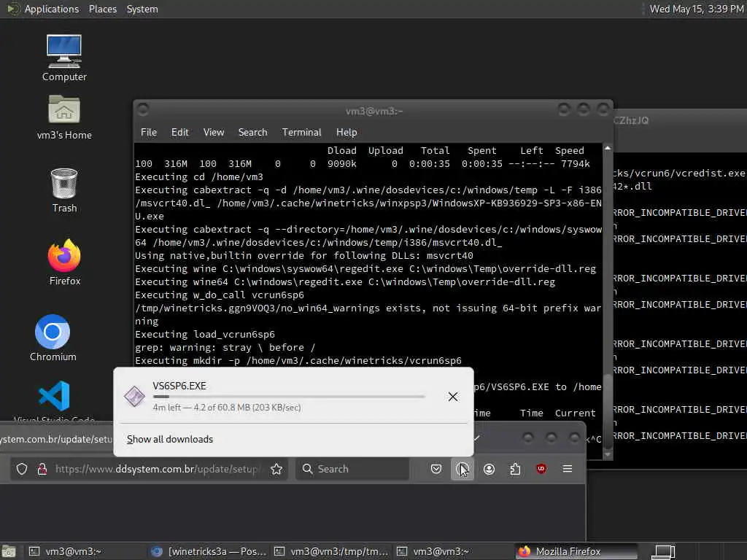Click the terminal scrollbar up arrow

point(608,148)
